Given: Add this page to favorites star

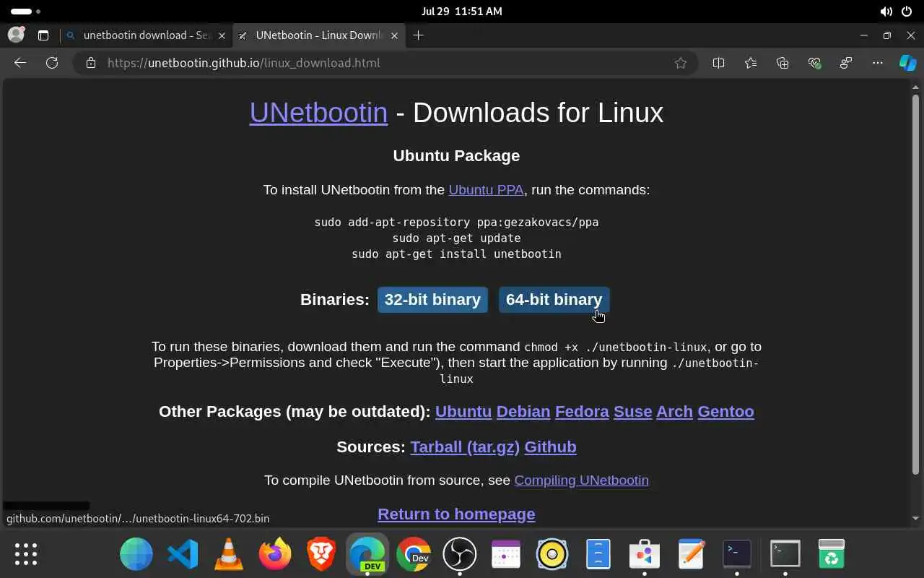Looking at the screenshot, I should pyautogui.click(x=681, y=63).
